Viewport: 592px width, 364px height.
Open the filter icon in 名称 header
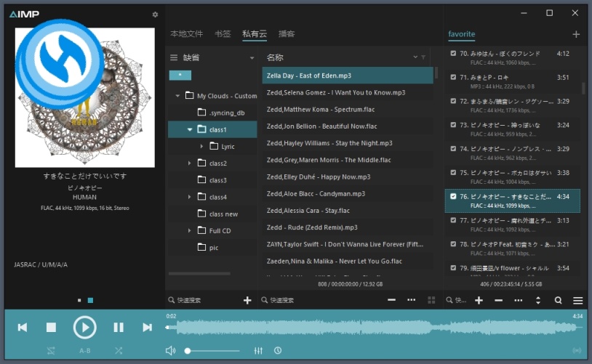point(423,57)
